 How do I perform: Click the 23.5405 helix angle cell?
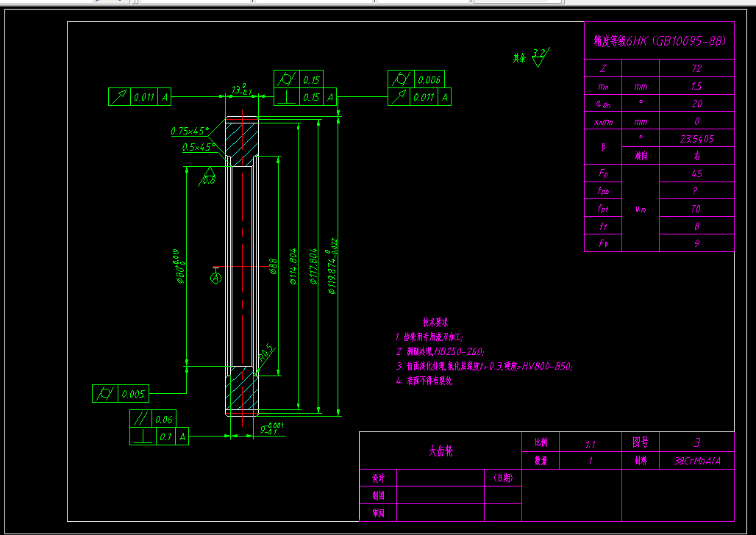pyautogui.click(x=696, y=138)
